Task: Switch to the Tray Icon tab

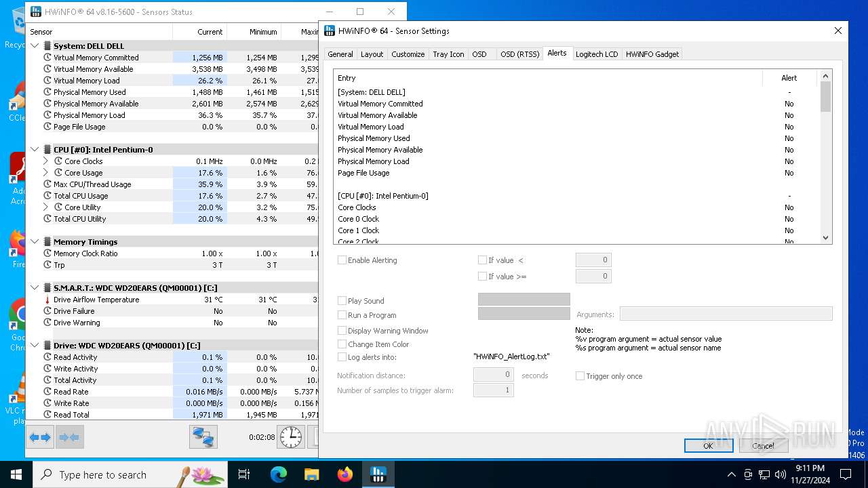Action: pos(448,54)
